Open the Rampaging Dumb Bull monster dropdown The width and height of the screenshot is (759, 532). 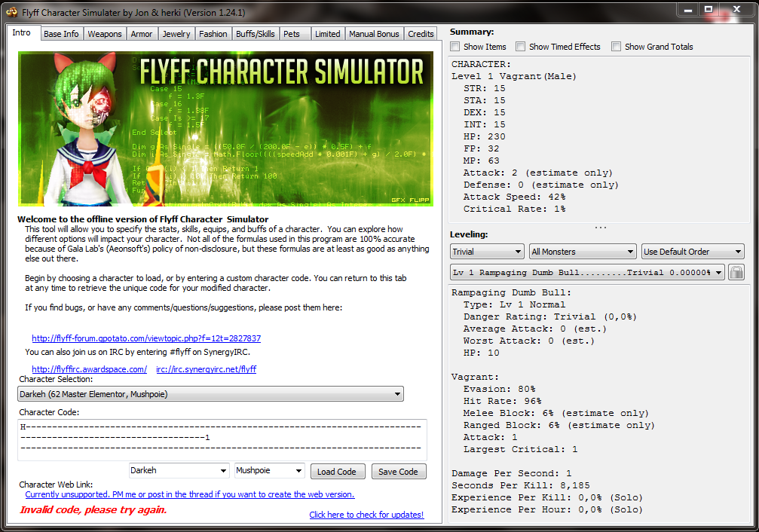(588, 273)
